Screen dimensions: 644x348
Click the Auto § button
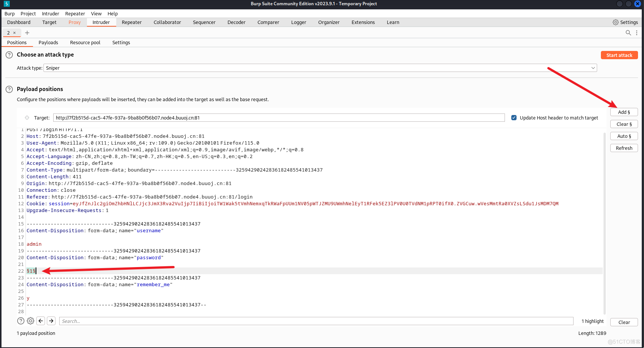[x=624, y=136]
